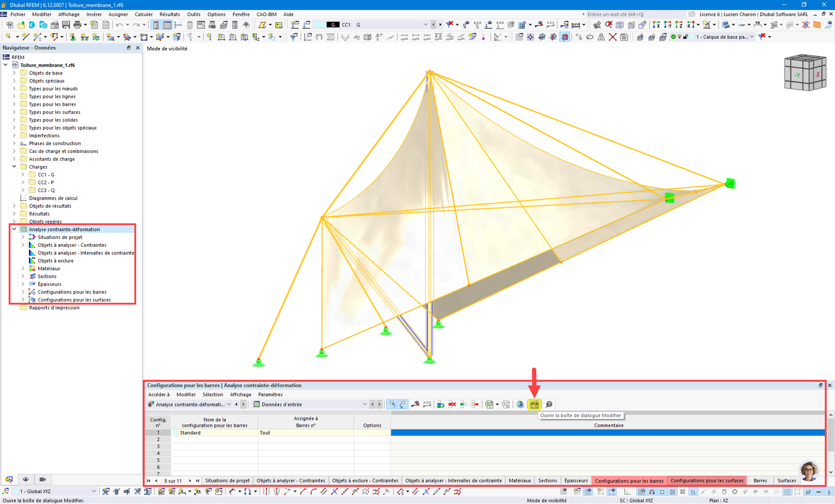835x504 pixels.
Task: Open the Accéder à menu in the table panel
Action: [x=159, y=395]
